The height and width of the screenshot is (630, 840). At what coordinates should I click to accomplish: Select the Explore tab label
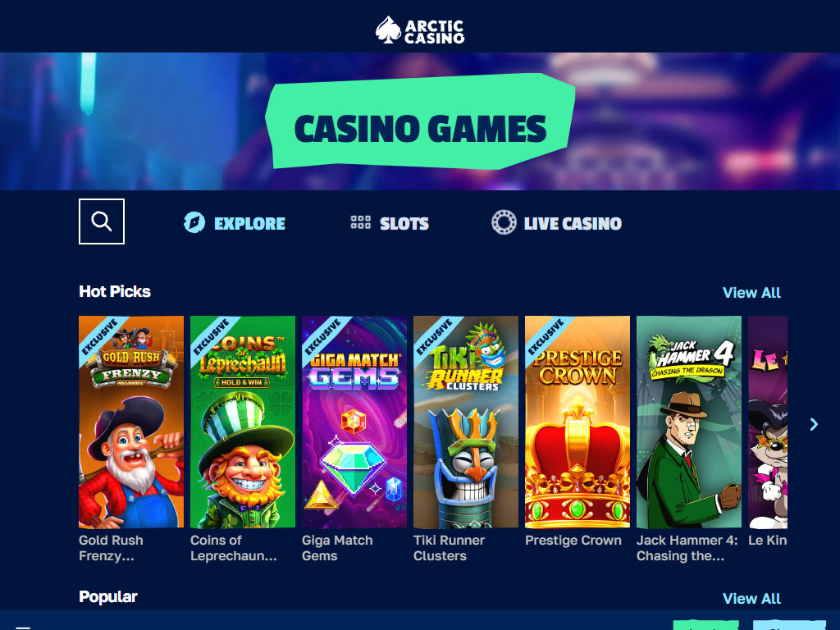(x=249, y=223)
